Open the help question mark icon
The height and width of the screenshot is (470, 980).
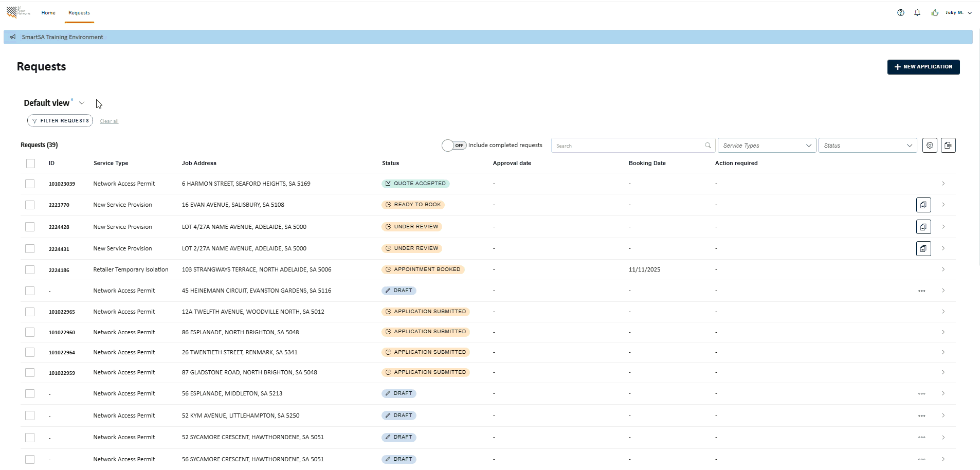[900, 13]
